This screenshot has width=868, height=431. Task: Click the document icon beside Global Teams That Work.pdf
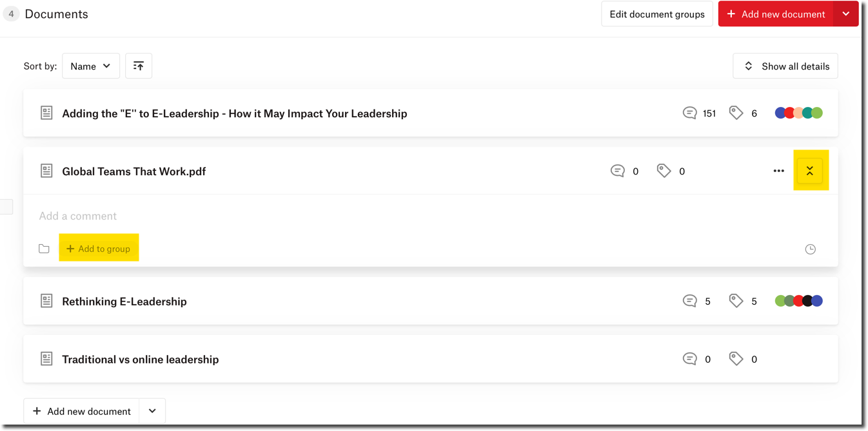(x=46, y=171)
